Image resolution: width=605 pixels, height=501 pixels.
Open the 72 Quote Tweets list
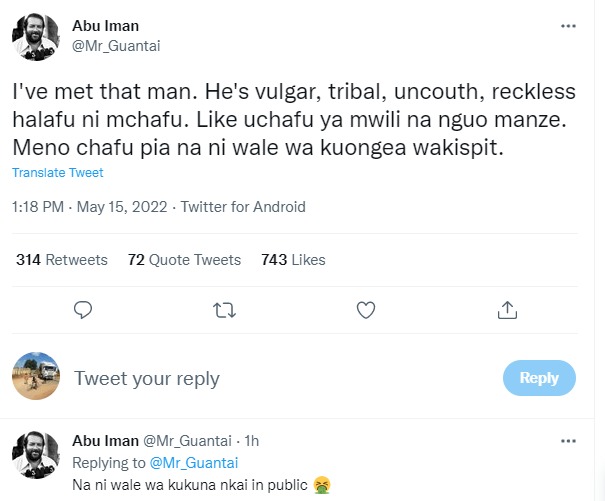click(184, 260)
